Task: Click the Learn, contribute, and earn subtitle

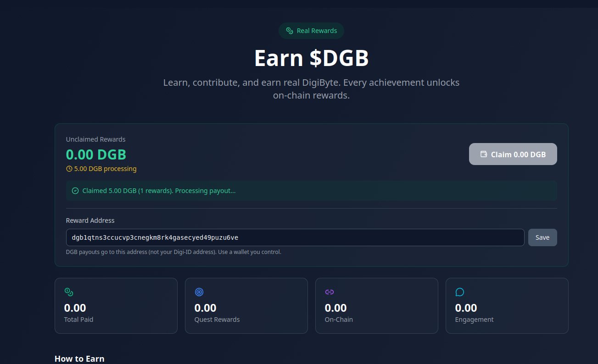Action: click(x=312, y=89)
